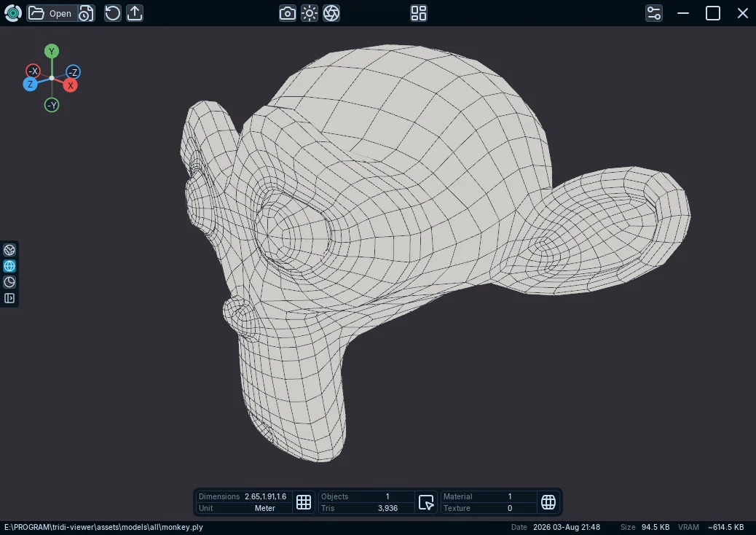Maximize the viewer window
The image size is (756, 535).
click(713, 13)
